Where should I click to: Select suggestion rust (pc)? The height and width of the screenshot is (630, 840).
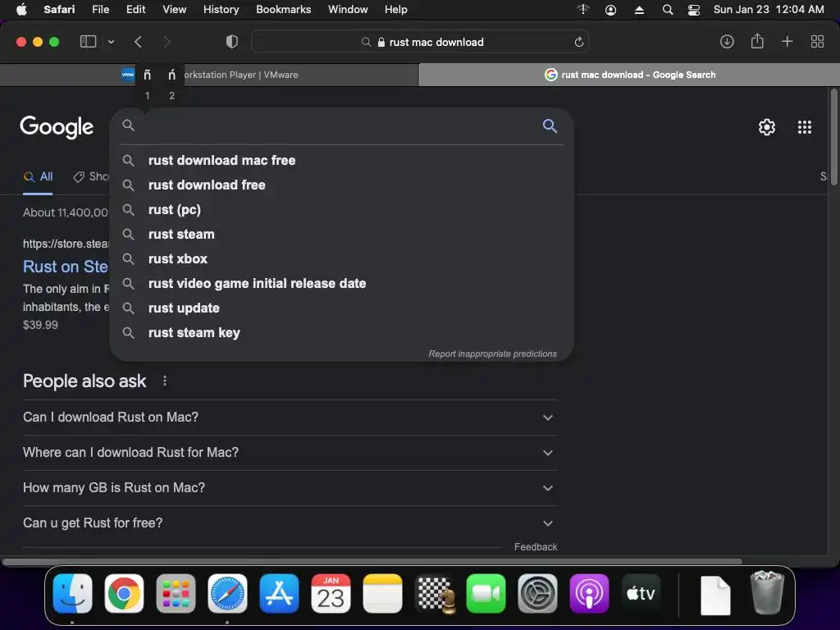[x=341, y=209]
